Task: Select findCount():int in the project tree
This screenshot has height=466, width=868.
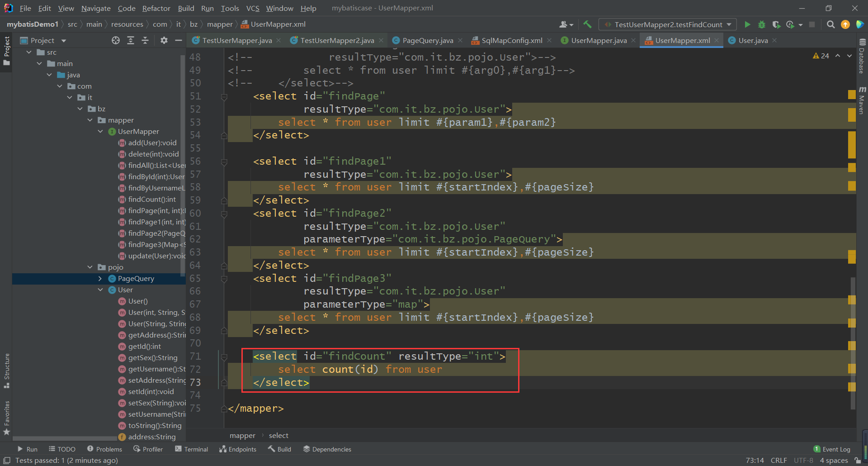Action: tap(152, 199)
